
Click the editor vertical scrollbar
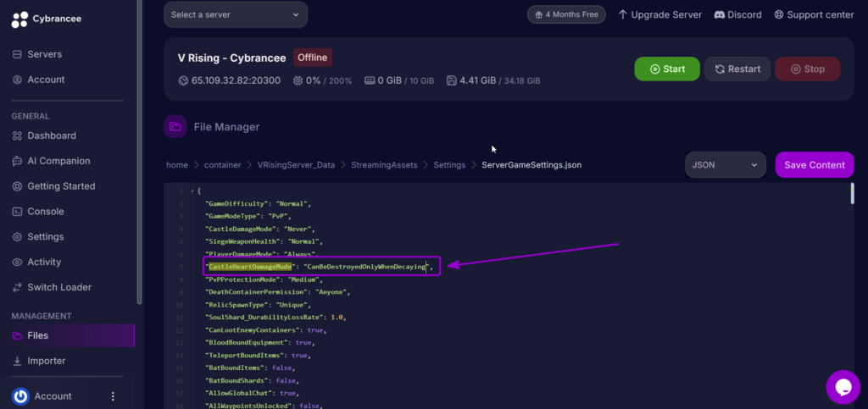click(x=852, y=193)
